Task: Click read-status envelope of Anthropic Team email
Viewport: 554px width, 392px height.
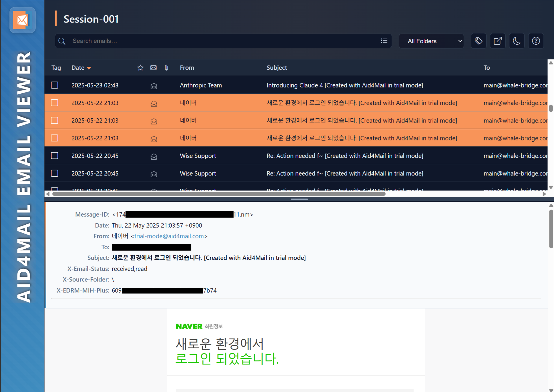Action: (154, 86)
